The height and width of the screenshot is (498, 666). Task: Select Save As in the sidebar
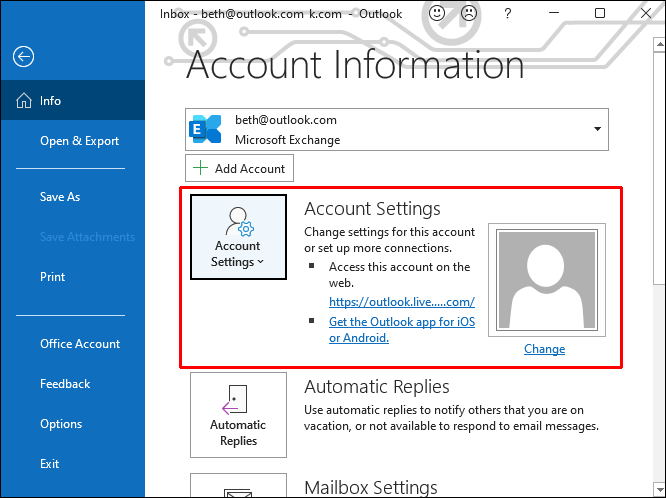(x=60, y=197)
